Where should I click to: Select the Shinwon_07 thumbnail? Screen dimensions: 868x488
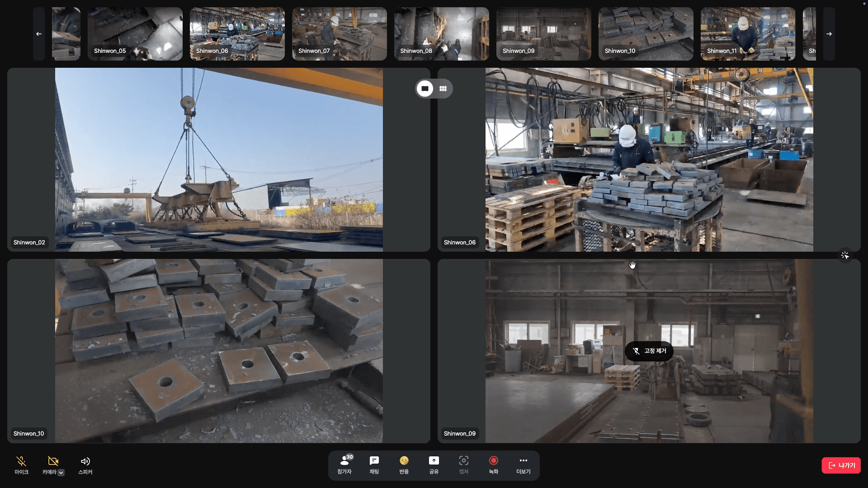point(340,34)
